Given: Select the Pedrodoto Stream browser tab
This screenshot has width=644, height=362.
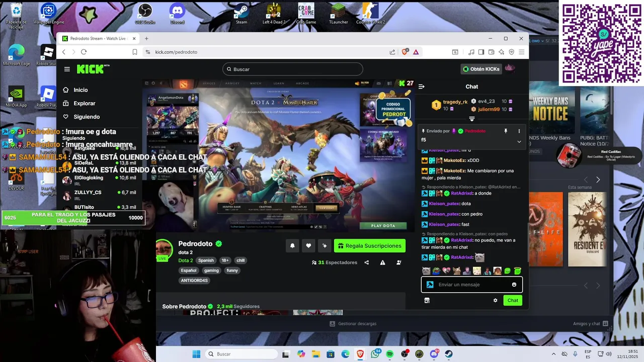Looking at the screenshot, I should tap(99, 38).
